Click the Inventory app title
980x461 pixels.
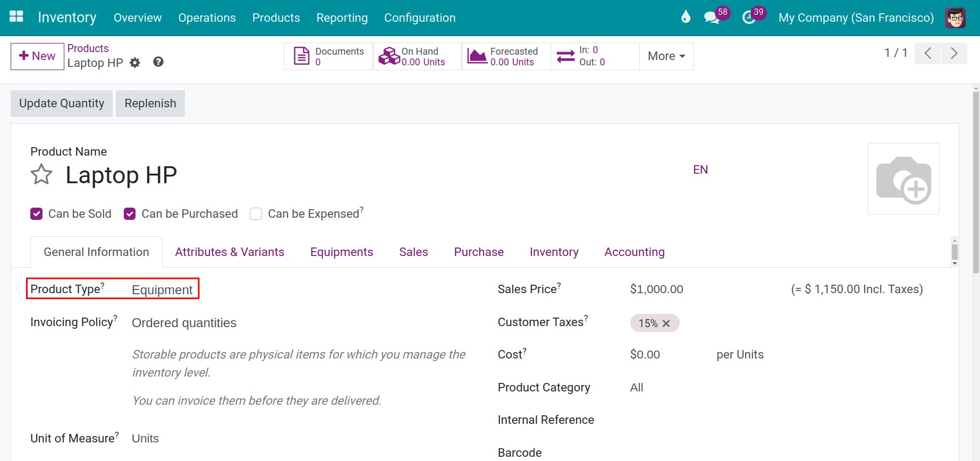point(67,18)
